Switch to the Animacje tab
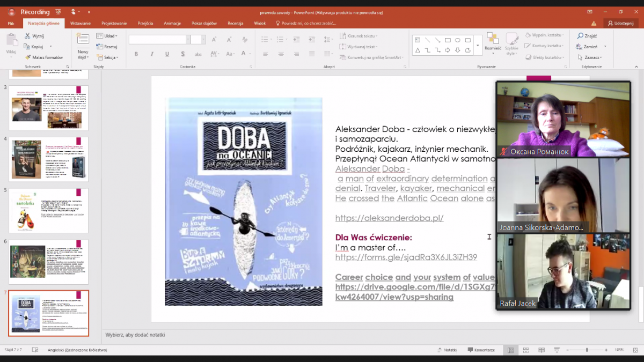644x362 pixels. [x=172, y=23]
